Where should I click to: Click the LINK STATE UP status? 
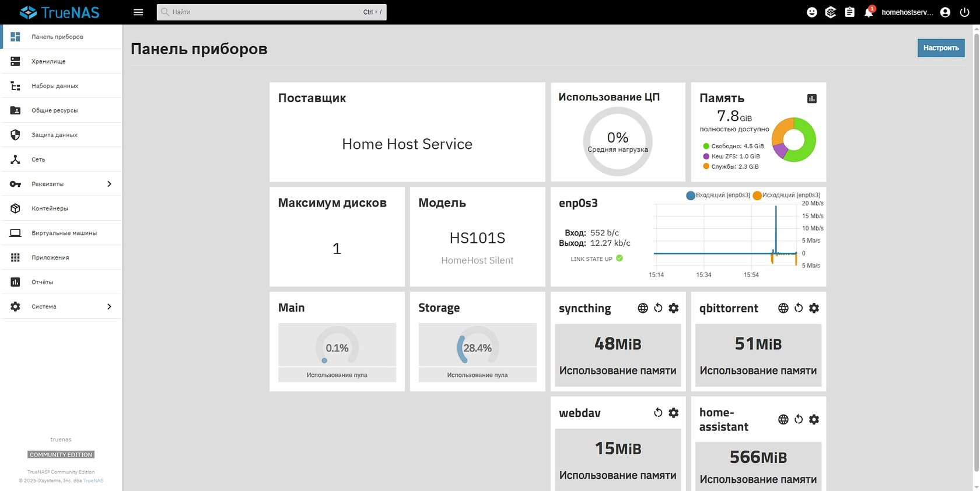[x=597, y=259]
